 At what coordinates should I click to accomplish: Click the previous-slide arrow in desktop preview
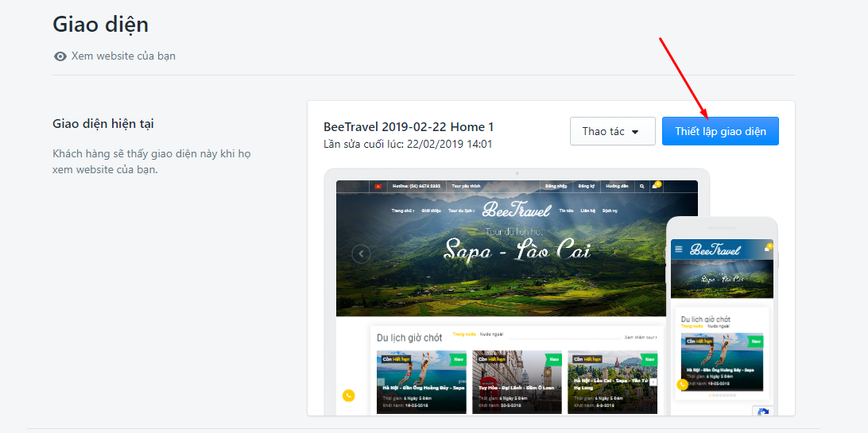[x=362, y=253]
